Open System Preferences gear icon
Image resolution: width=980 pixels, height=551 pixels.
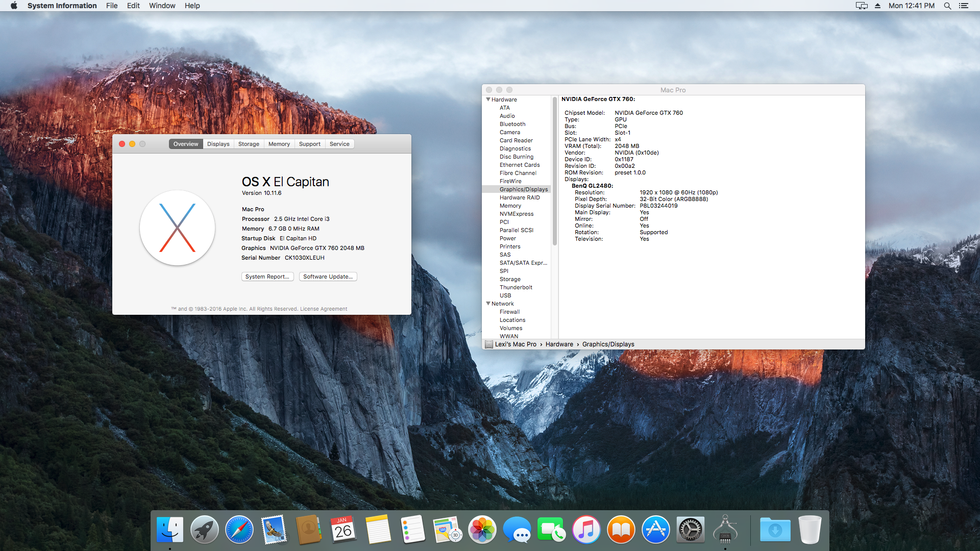pos(690,530)
